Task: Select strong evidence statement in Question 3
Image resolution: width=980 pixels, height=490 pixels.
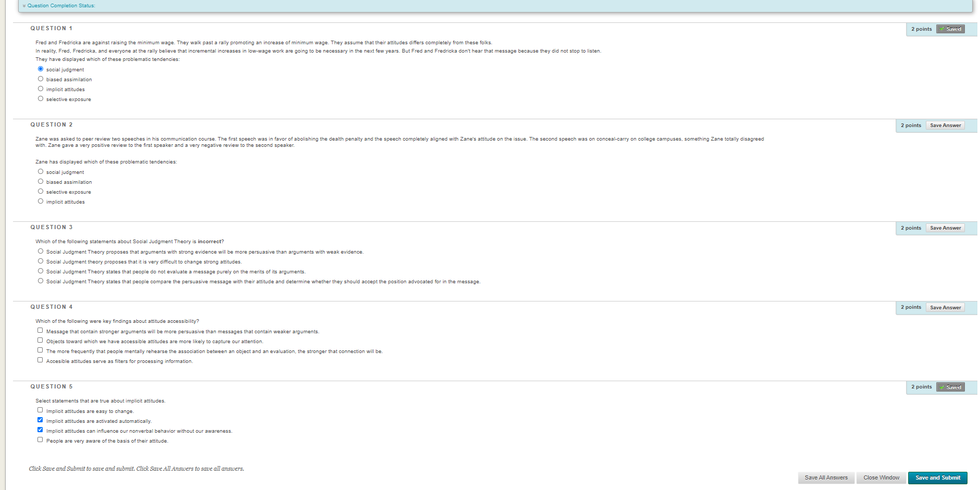Action: point(41,252)
